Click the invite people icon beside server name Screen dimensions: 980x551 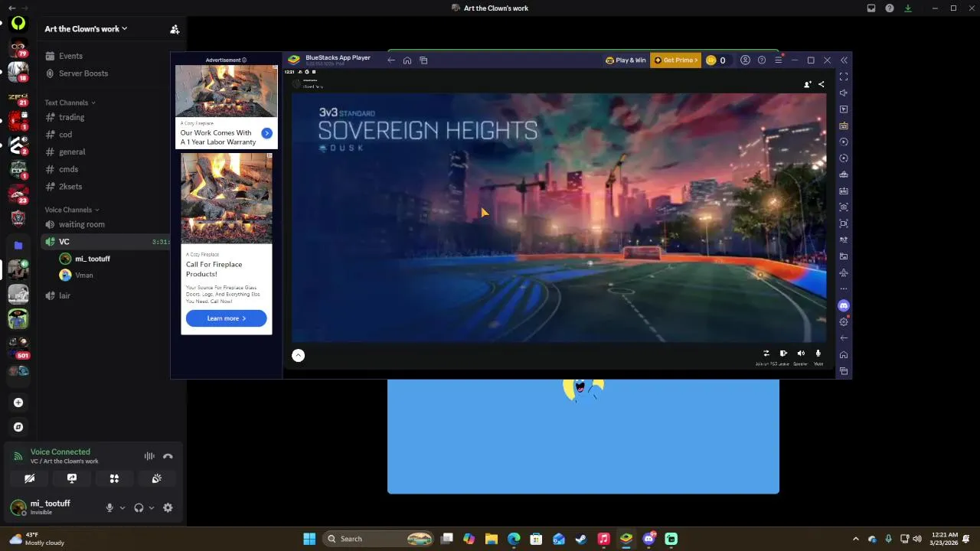pyautogui.click(x=175, y=29)
